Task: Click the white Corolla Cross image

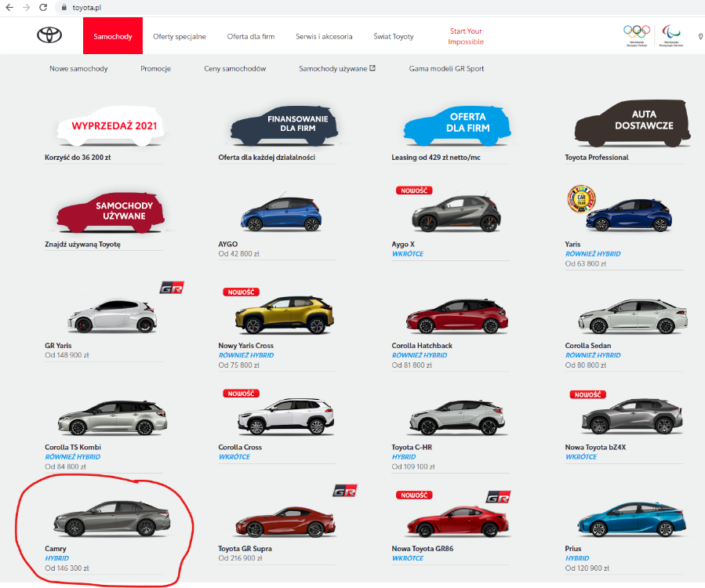Action: [x=286, y=416]
